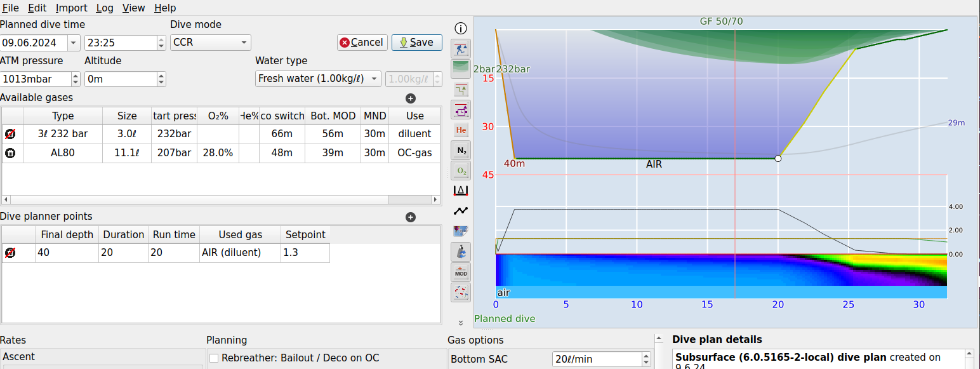Click the Use column header in gases table
Viewport: 980px width, 369px height.
tap(414, 116)
